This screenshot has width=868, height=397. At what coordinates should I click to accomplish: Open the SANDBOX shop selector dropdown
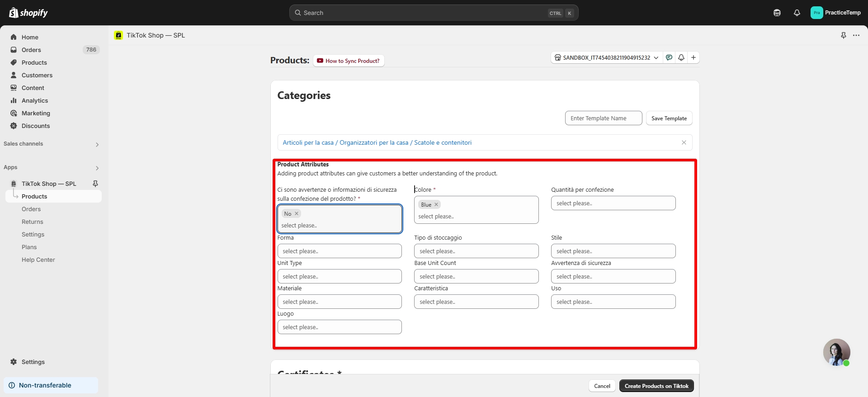click(606, 57)
